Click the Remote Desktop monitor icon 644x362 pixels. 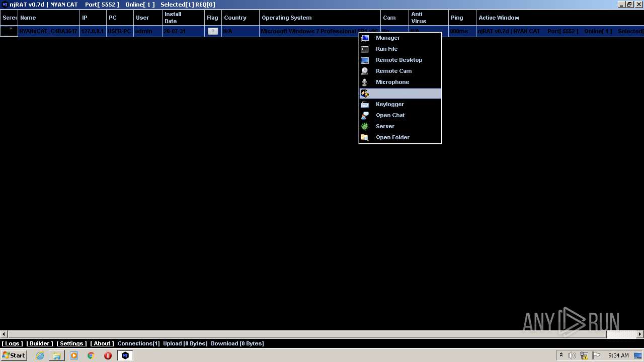[365, 60]
